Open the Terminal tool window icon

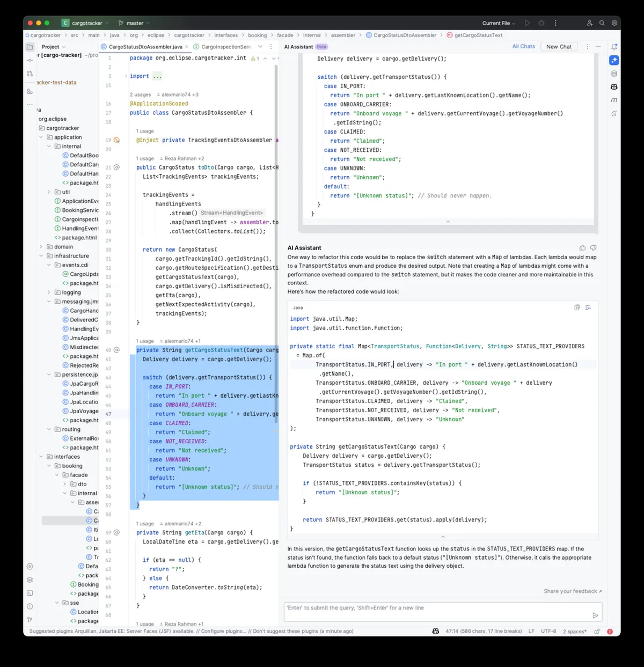pyautogui.click(x=30, y=593)
